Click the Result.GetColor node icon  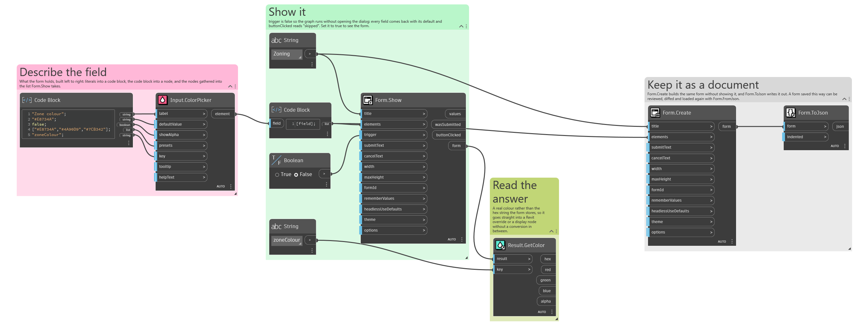click(x=500, y=245)
